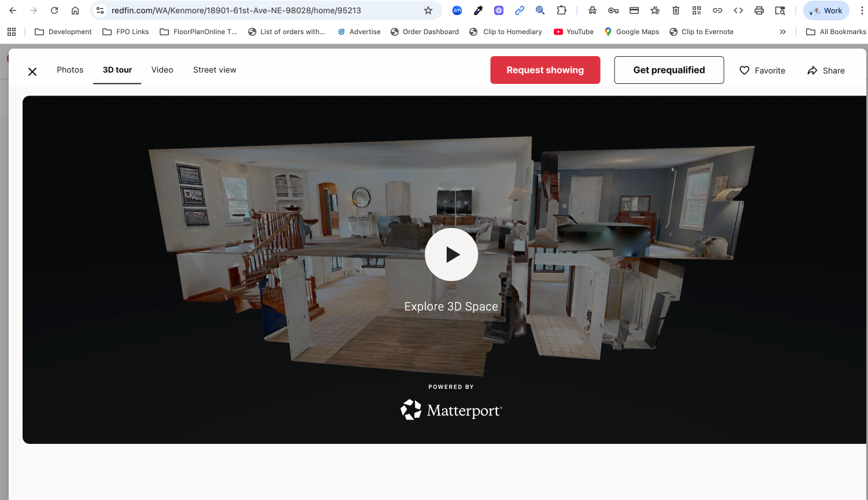868x500 pixels.
Task: Play the Matterport 3D tour
Action: pos(451,255)
